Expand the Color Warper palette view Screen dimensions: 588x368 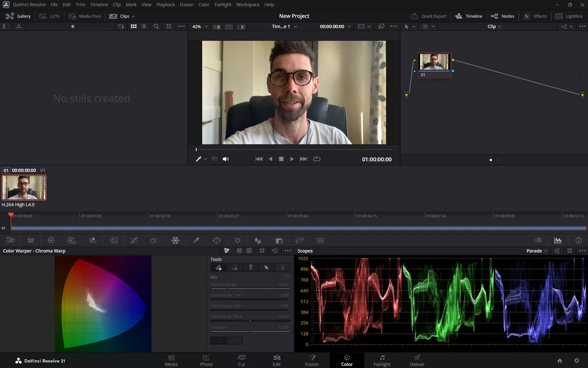coord(262,251)
